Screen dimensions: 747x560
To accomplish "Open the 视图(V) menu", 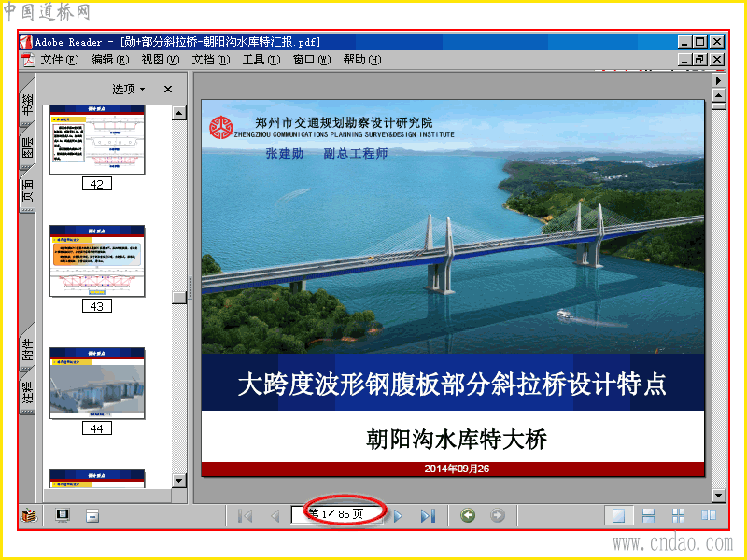I will (x=161, y=60).
